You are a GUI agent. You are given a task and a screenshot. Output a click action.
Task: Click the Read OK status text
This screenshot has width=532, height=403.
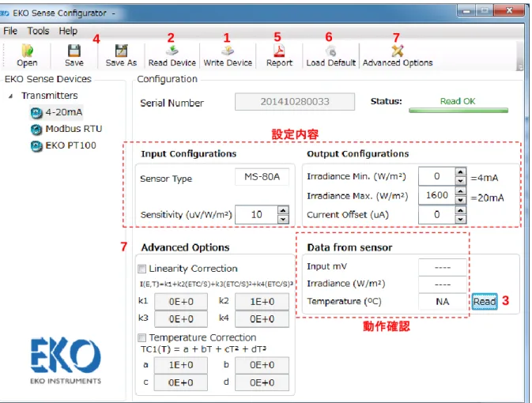[458, 101]
